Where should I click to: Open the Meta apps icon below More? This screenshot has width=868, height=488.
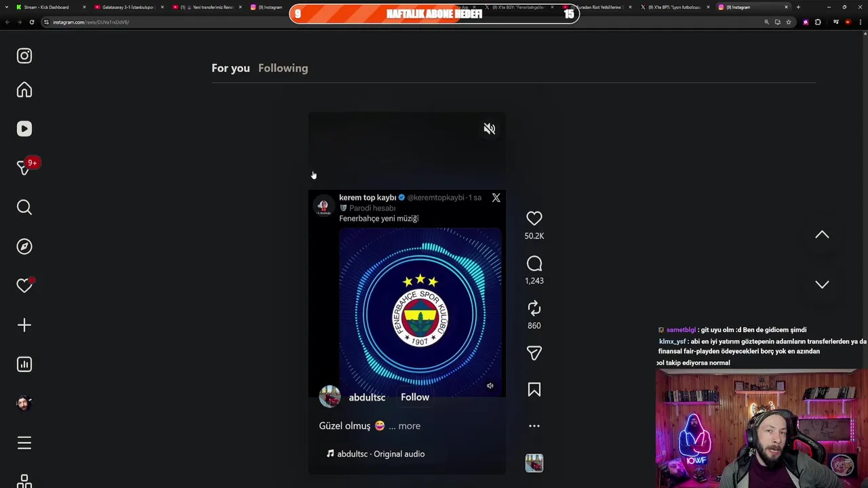click(24, 481)
